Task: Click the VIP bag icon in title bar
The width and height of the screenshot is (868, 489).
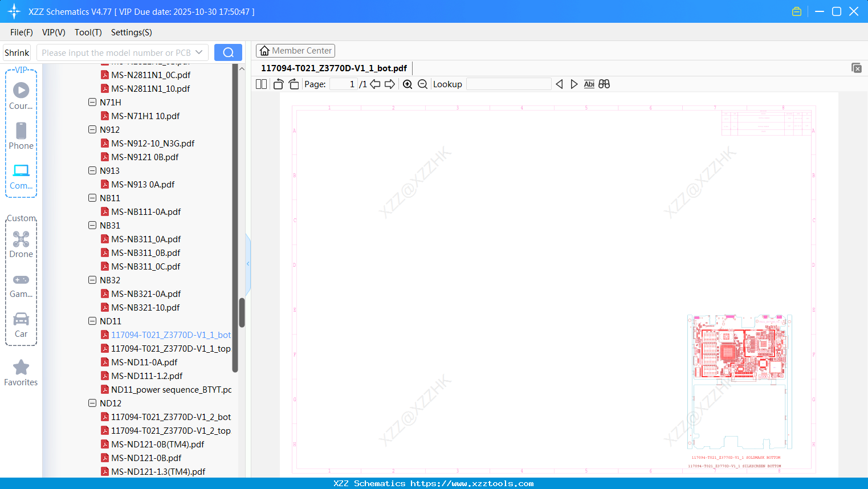Action: coord(797,11)
